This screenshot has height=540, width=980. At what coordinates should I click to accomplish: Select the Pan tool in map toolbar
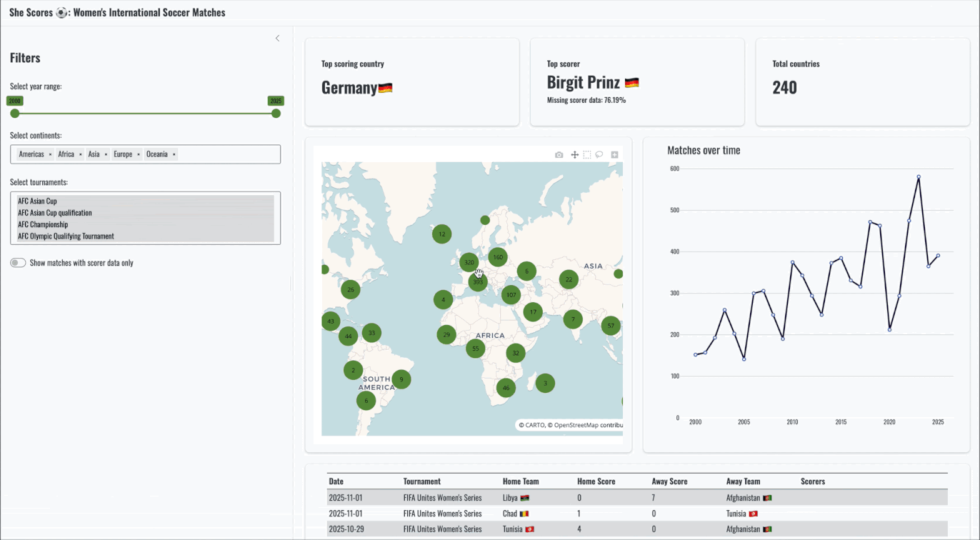click(574, 155)
